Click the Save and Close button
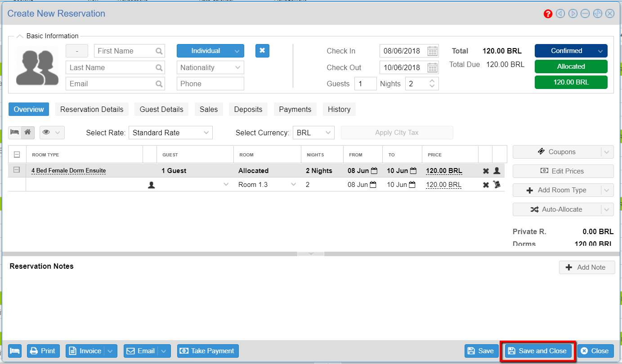 pyautogui.click(x=537, y=351)
